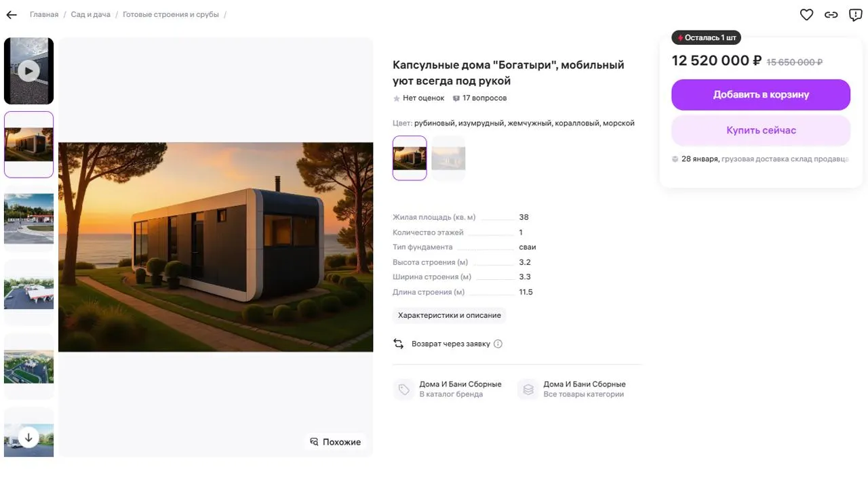Expand Характеристики и описание section
The image size is (868, 488).
(449, 315)
